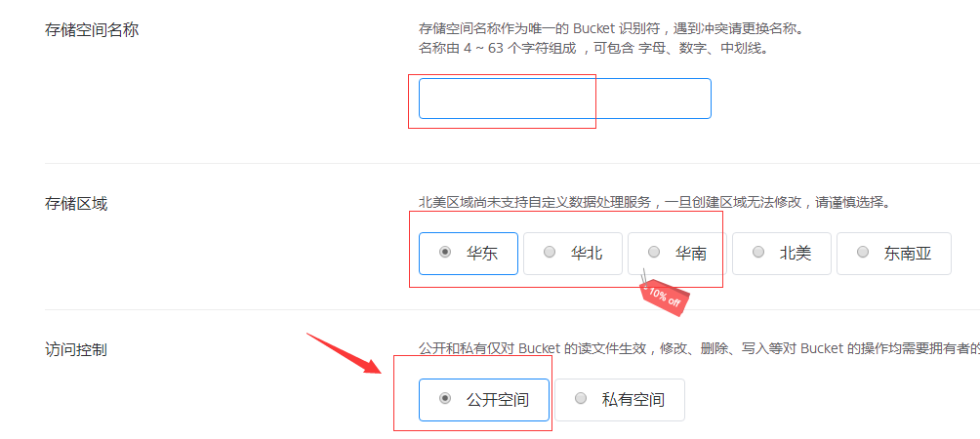
Task: Click the string of the discount tag
Action: pyautogui.click(x=645, y=277)
